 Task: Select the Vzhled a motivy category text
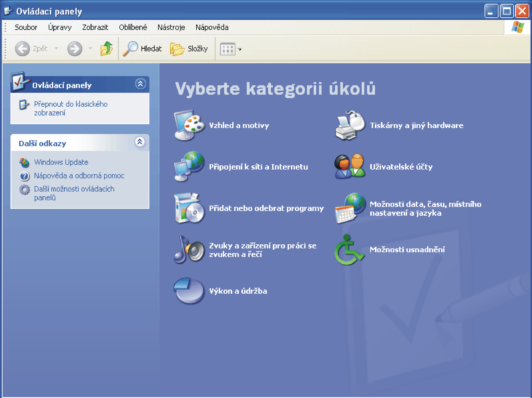click(239, 125)
